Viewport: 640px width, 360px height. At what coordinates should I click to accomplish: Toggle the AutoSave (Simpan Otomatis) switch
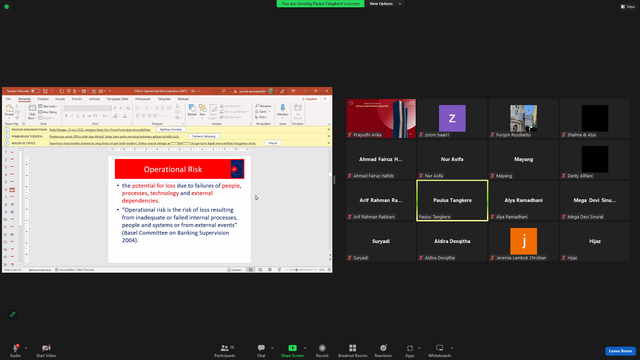click(35, 91)
